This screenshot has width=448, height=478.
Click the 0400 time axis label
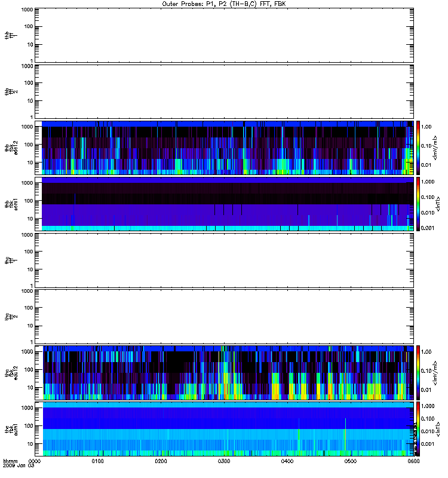point(287,461)
